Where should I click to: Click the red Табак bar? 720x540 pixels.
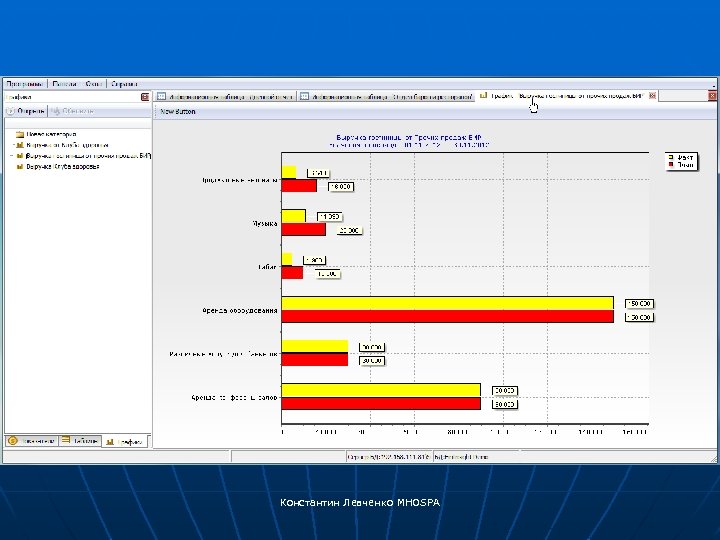pyautogui.click(x=292, y=273)
